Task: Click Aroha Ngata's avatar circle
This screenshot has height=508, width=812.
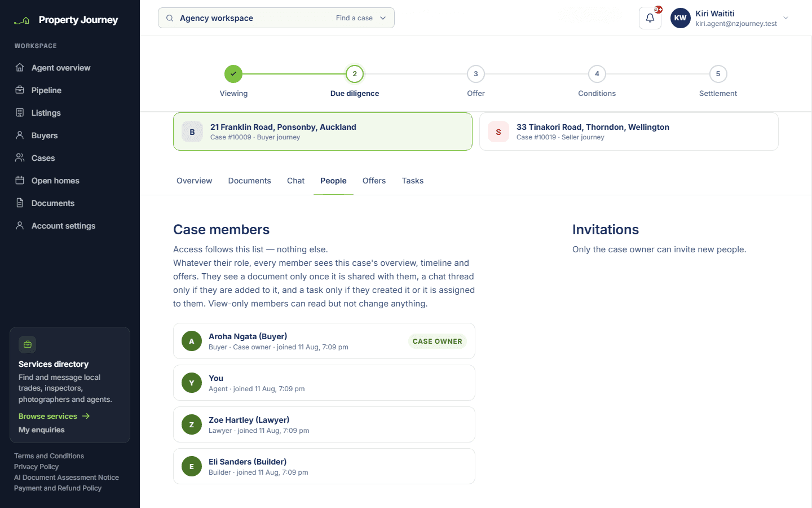Action: pos(192,341)
